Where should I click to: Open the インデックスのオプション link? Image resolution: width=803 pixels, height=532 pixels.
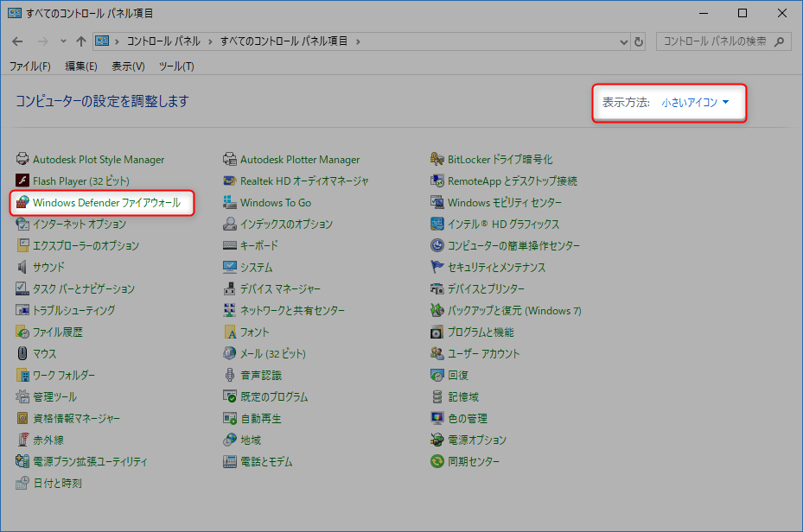(287, 224)
